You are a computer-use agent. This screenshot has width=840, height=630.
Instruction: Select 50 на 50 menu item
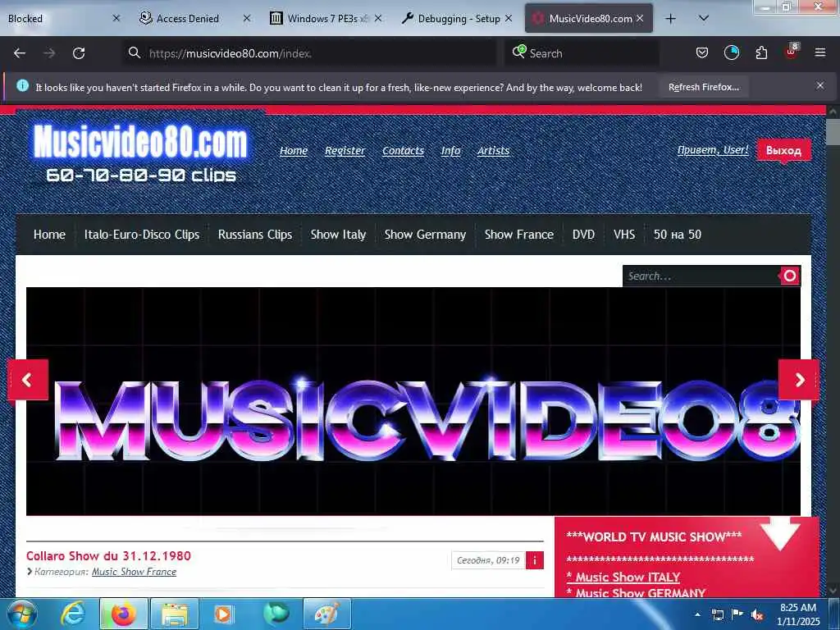[x=677, y=235]
